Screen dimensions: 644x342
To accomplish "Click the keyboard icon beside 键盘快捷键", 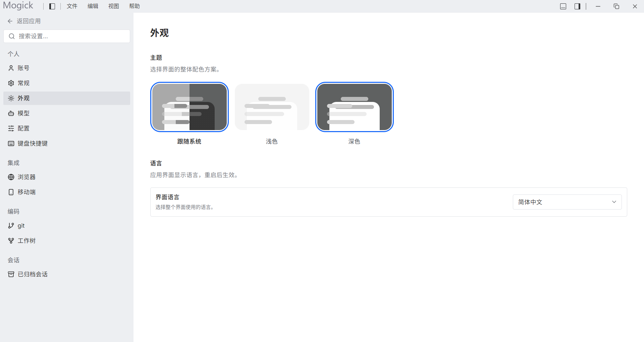I will tap(11, 144).
